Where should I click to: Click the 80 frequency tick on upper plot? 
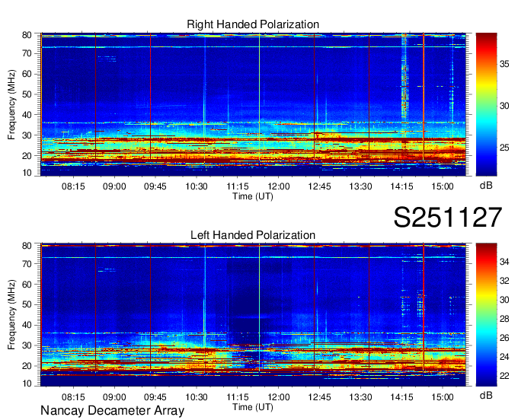click(x=26, y=35)
